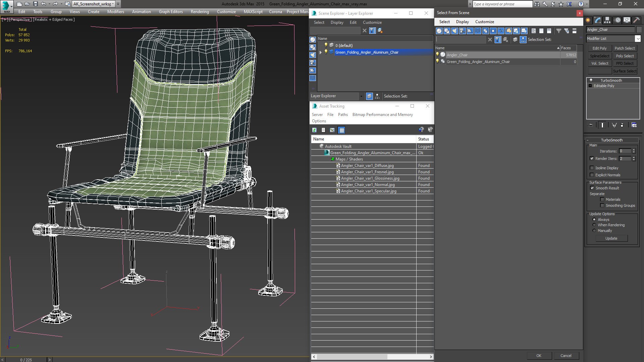Click Pin Stack icon below modifier stack

tap(591, 125)
